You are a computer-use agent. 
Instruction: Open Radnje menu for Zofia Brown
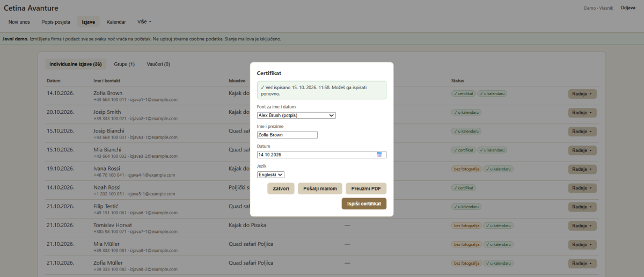coord(582,94)
